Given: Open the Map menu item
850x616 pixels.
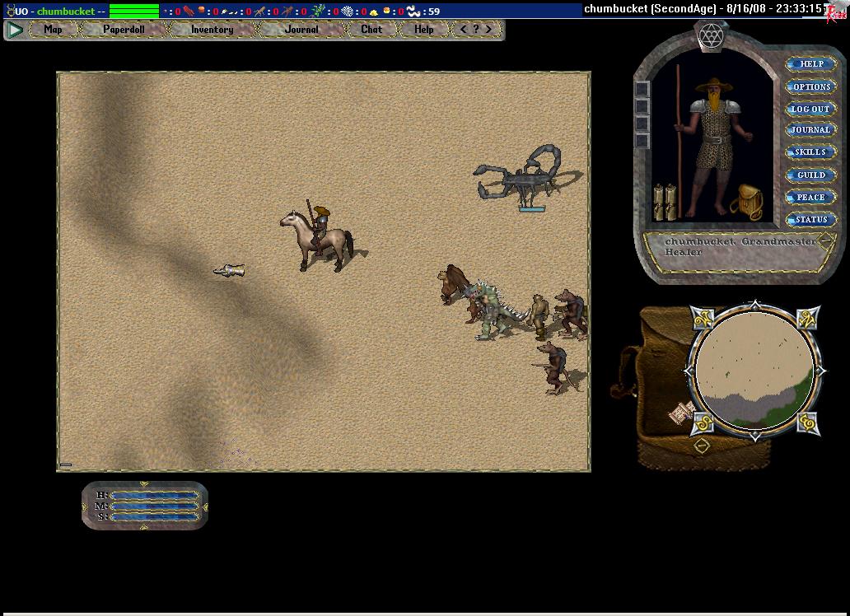Looking at the screenshot, I should point(53,30).
